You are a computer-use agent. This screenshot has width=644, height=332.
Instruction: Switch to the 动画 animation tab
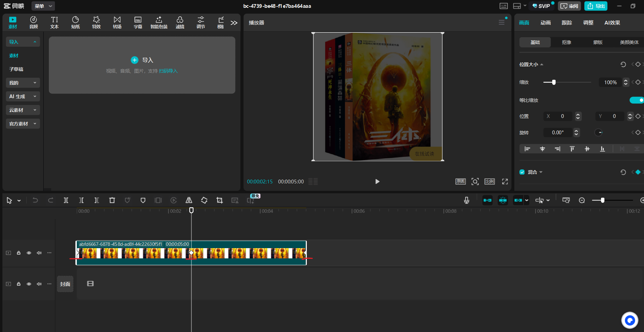(545, 23)
